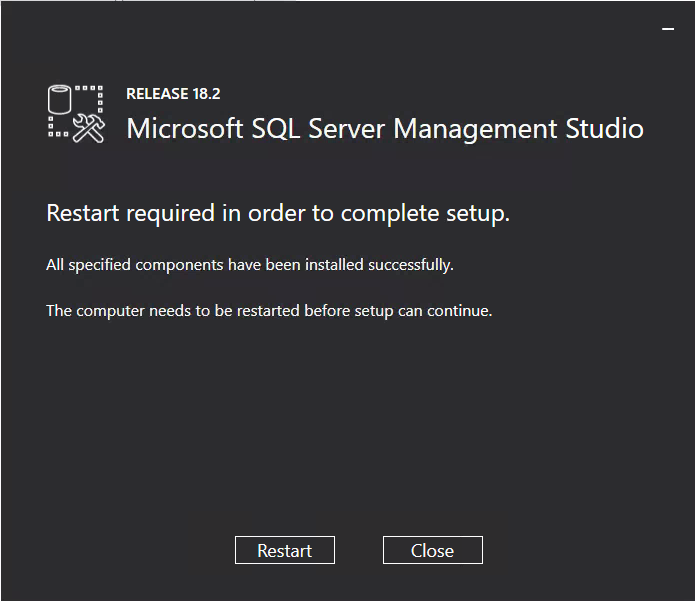Minimize the SSMS setup window
The height and width of the screenshot is (601, 695).
[668, 29]
